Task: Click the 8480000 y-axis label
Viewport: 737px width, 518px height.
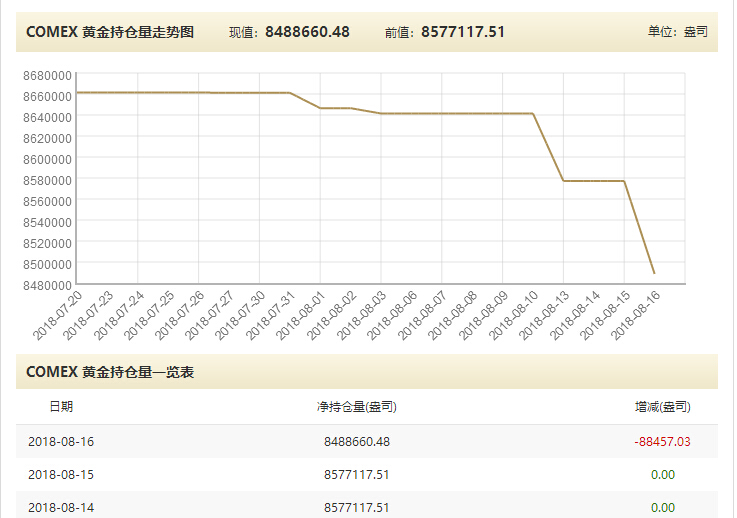Action: click(47, 285)
